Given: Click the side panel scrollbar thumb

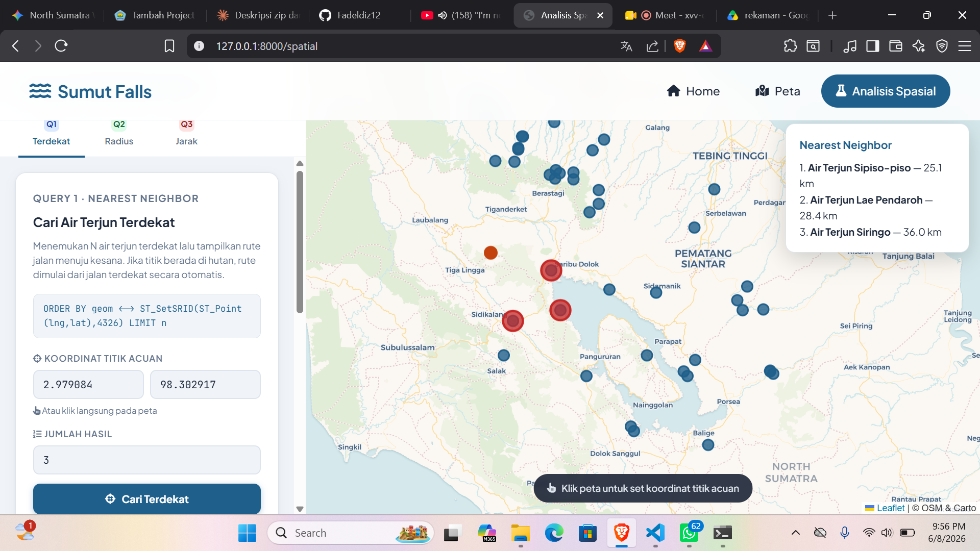Looking at the screenshot, I should pos(300,242).
